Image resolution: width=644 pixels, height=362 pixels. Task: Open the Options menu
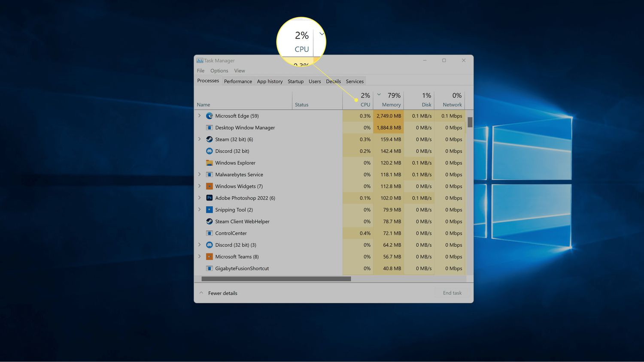(219, 71)
